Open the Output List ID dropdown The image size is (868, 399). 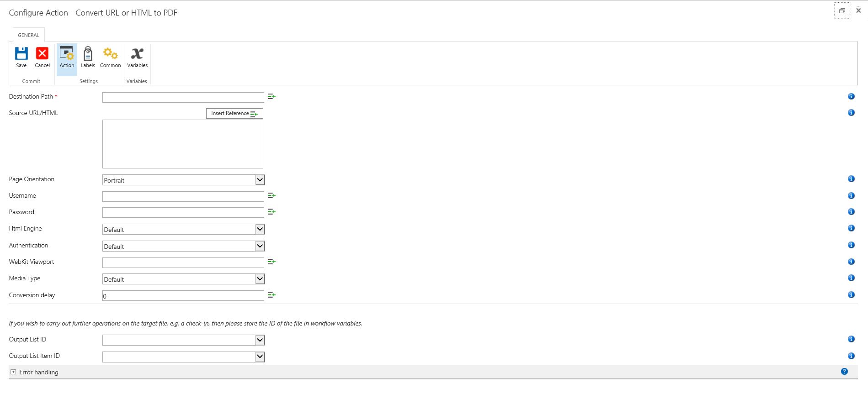(x=260, y=340)
